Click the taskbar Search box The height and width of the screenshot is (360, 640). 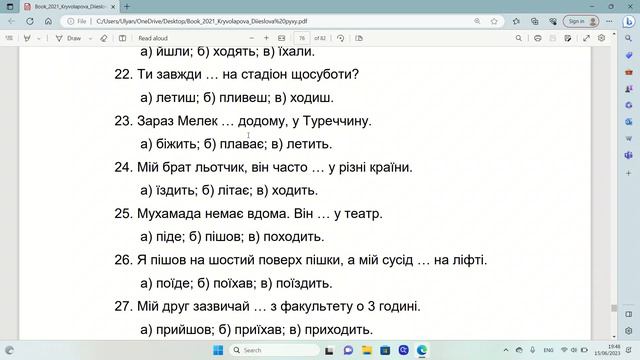275,350
